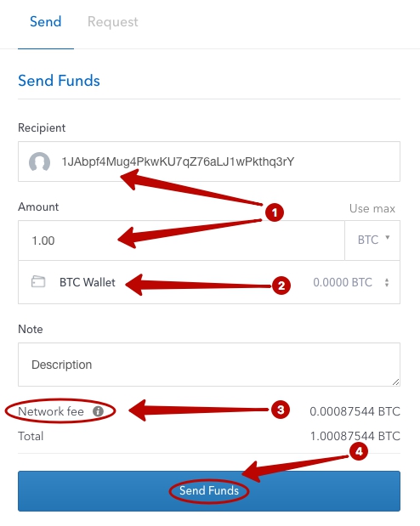Open the BTC Wallet account selector

[209, 282]
